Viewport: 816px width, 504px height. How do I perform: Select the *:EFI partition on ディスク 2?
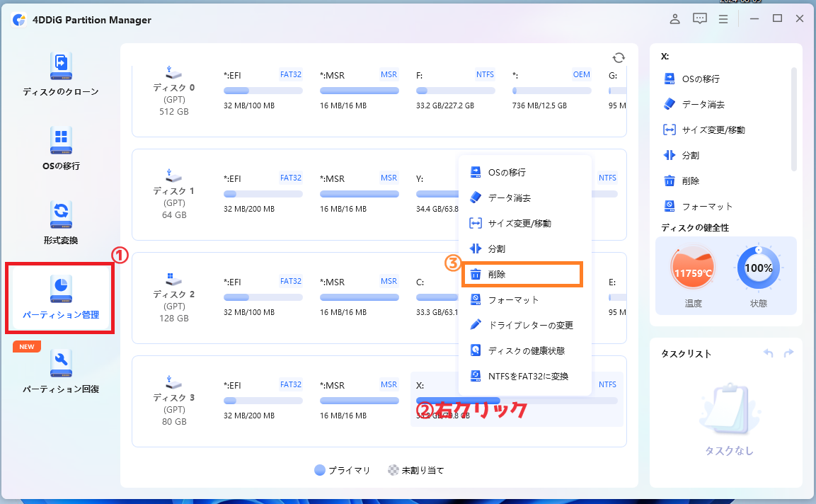[x=263, y=297]
